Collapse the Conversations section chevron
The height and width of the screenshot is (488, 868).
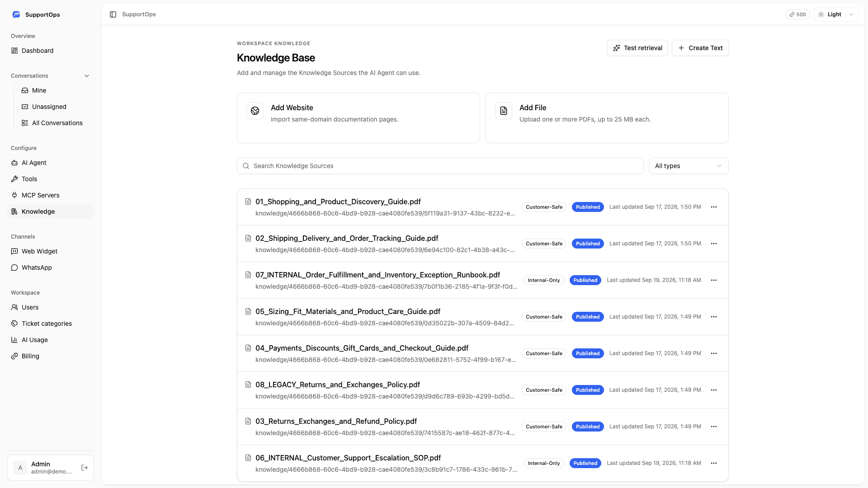tap(87, 76)
